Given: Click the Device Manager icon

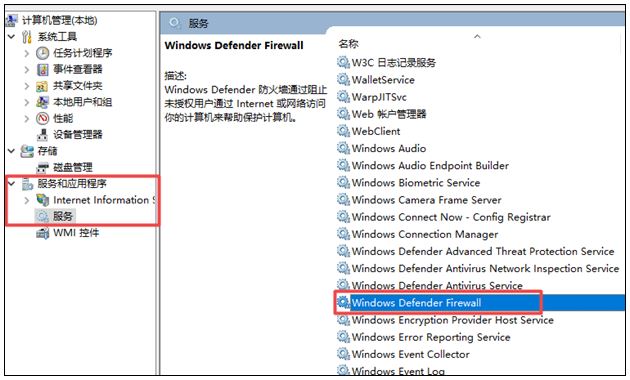Looking at the screenshot, I should [x=42, y=135].
